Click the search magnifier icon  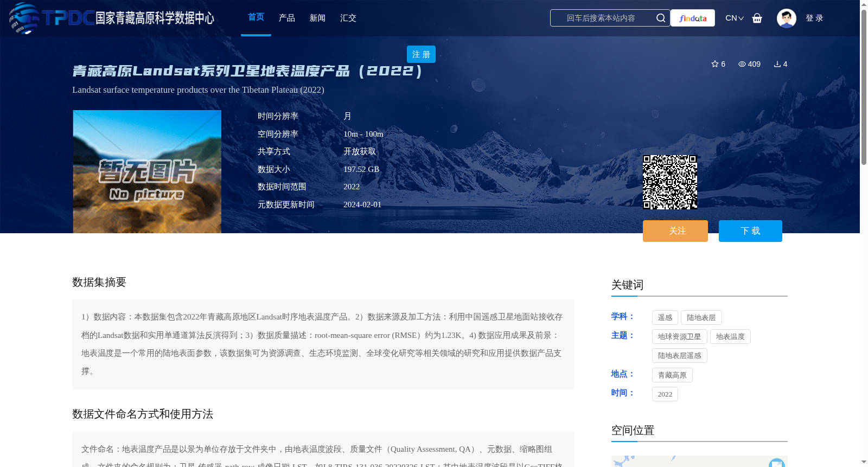(x=660, y=18)
